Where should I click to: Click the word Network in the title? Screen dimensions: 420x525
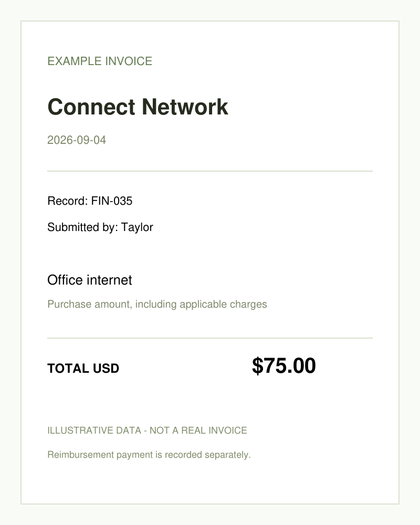[x=185, y=107]
